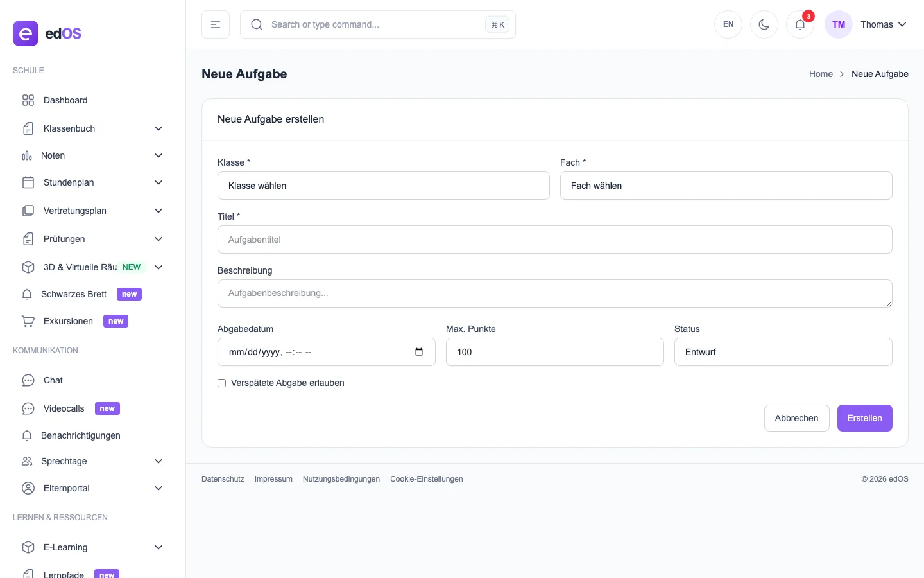Toggle dark mode with the moon icon
The width and height of the screenshot is (924, 578).
764,24
